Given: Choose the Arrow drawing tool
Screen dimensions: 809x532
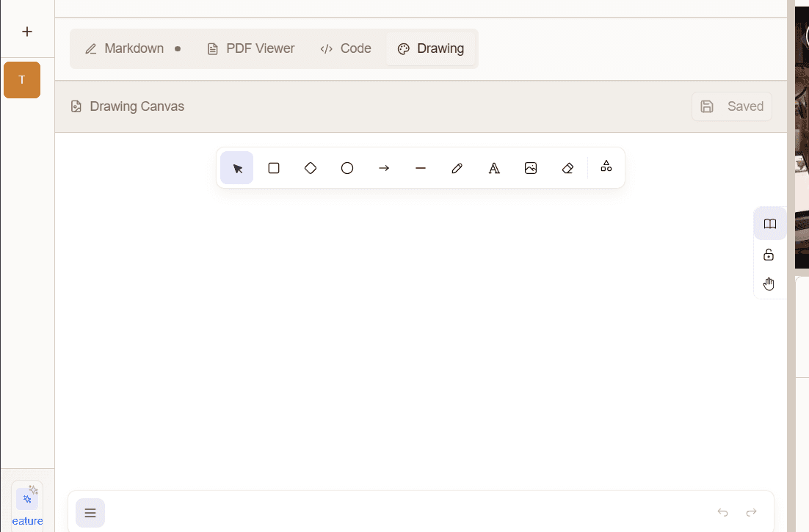Looking at the screenshot, I should point(384,168).
